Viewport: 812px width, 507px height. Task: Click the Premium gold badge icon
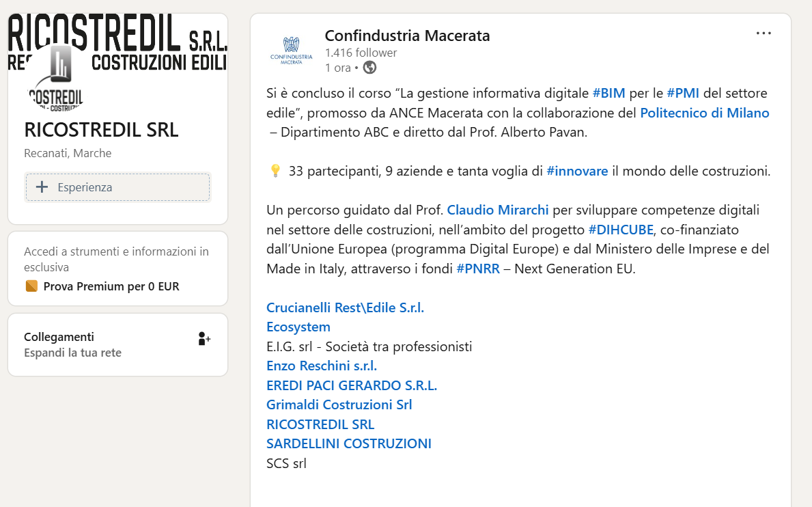tap(31, 286)
